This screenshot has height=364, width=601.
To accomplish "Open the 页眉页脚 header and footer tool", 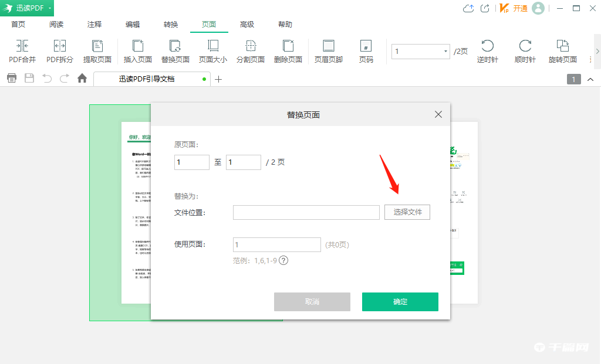I will click(328, 51).
